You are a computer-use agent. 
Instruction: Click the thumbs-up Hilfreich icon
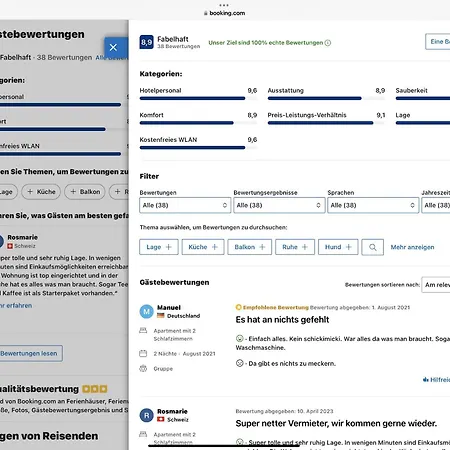[x=426, y=380]
